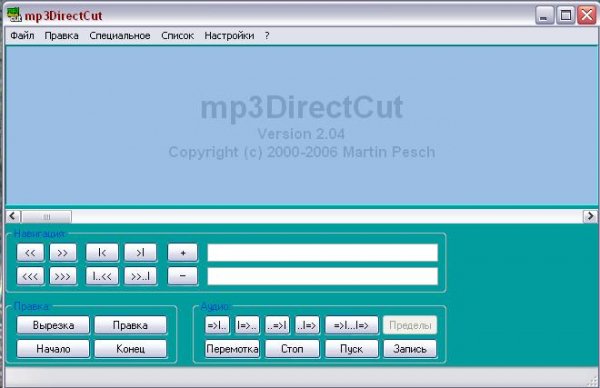Click the ..=>| audio preview button
The height and width of the screenshot is (388, 600).
(x=277, y=325)
